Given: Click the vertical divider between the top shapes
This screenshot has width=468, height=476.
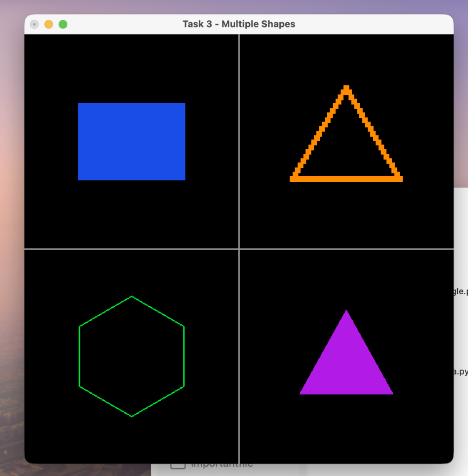Looking at the screenshot, I should [x=239, y=139].
